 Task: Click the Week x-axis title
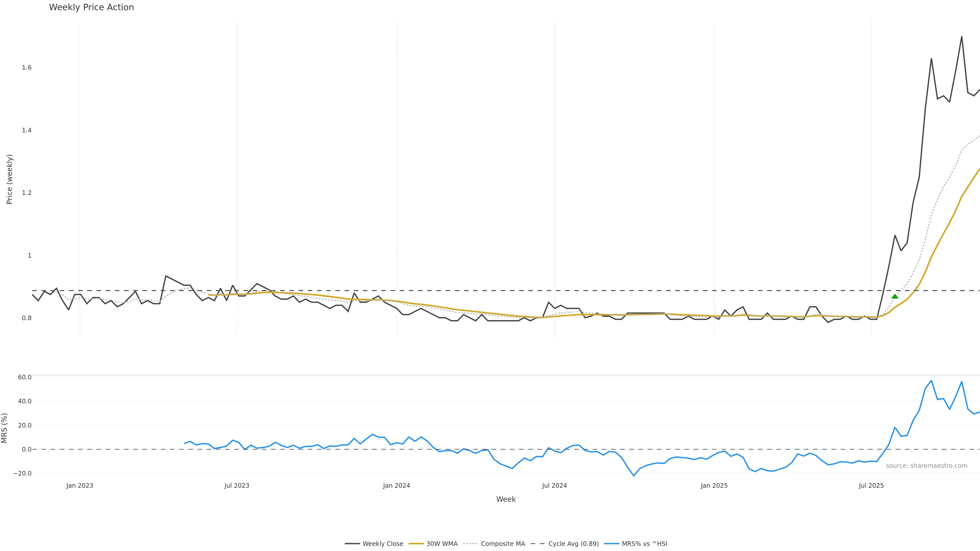click(506, 499)
